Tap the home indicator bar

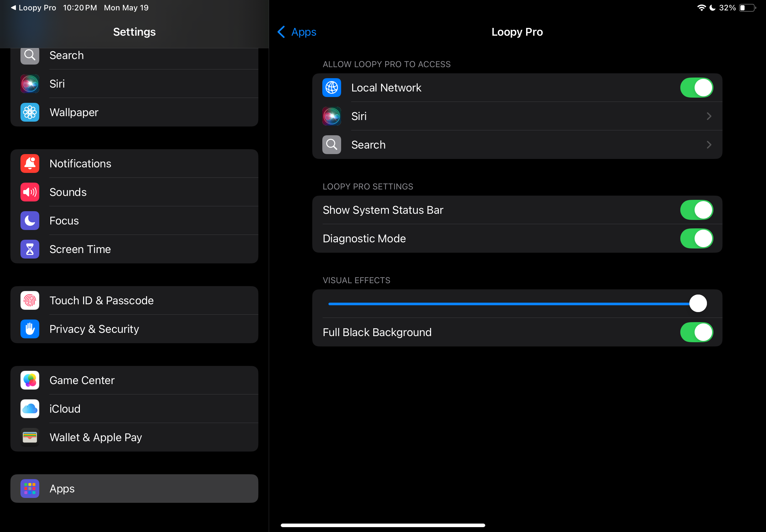point(383,525)
